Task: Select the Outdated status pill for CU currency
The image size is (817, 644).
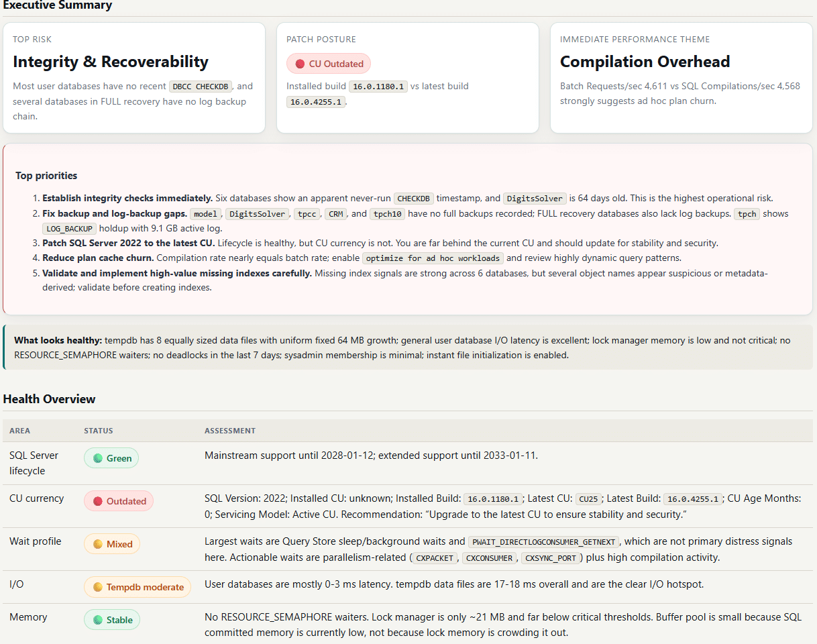Action: pos(119,501)
